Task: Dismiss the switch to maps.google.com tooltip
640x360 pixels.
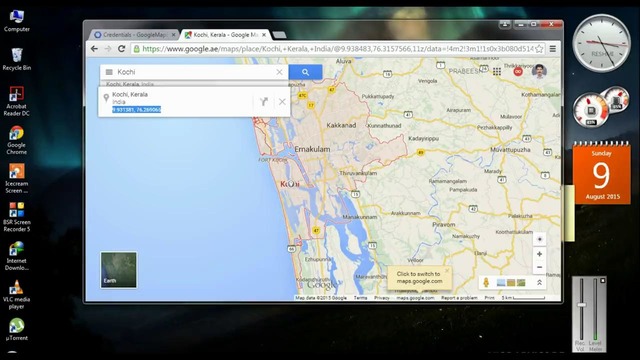Action: (x=447, y=270)
